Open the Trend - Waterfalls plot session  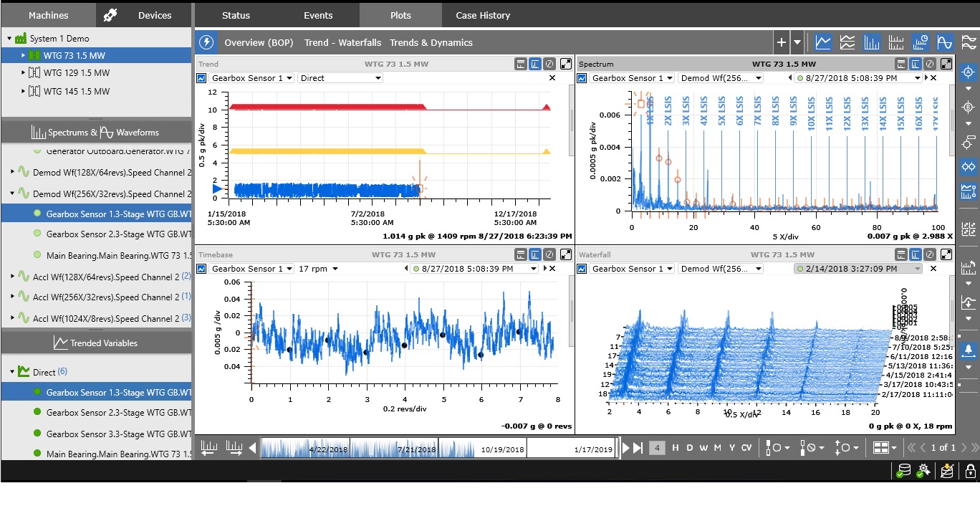[342, 42]
